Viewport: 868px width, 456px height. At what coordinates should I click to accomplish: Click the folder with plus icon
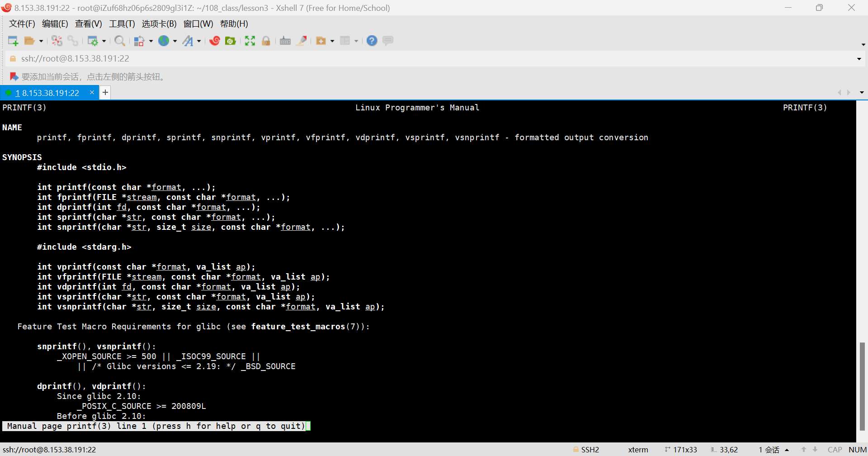321,41
